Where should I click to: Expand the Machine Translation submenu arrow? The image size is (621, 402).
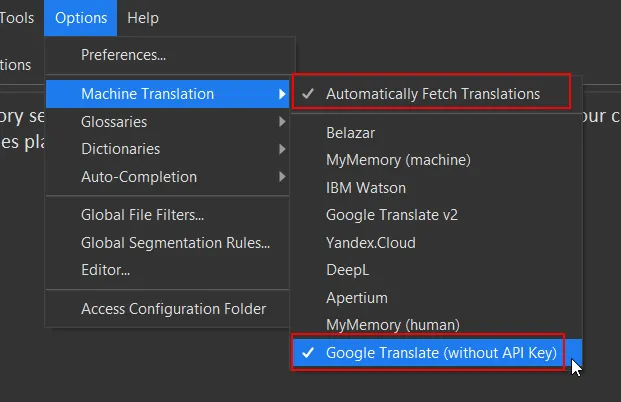(282, 94)
